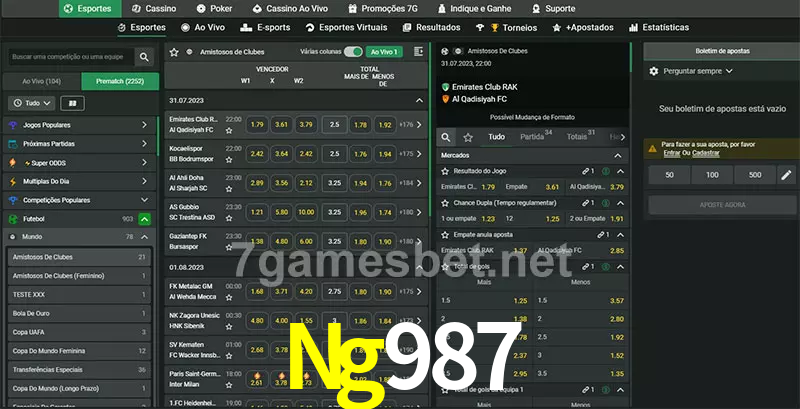800x409 pixels.
Task: Click the pencil icon to edit stake amounts
Action: (786, 175)
